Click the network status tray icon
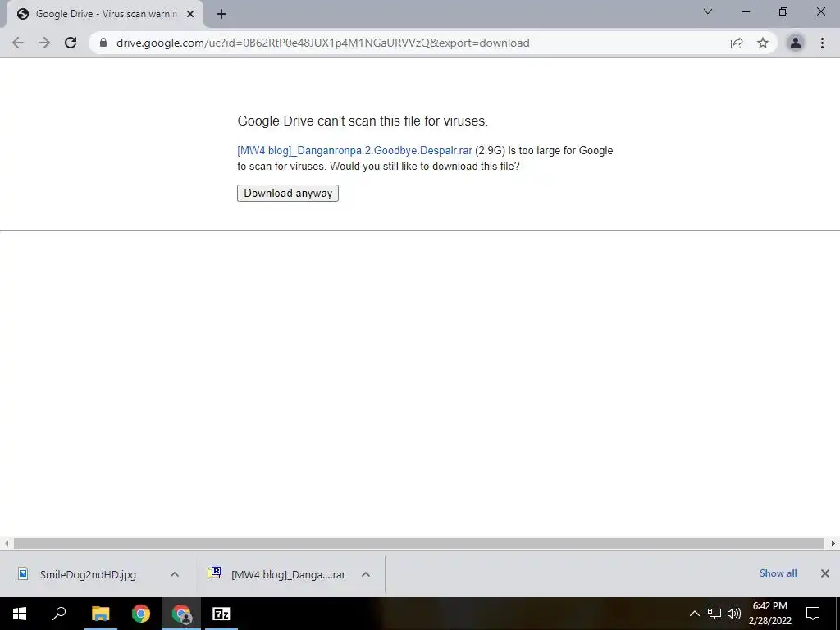 tap(714, 614)
